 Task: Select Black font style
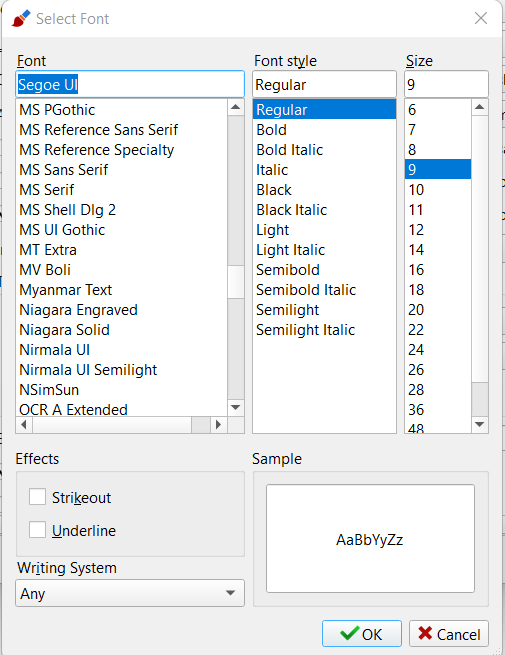coord(325,190)
